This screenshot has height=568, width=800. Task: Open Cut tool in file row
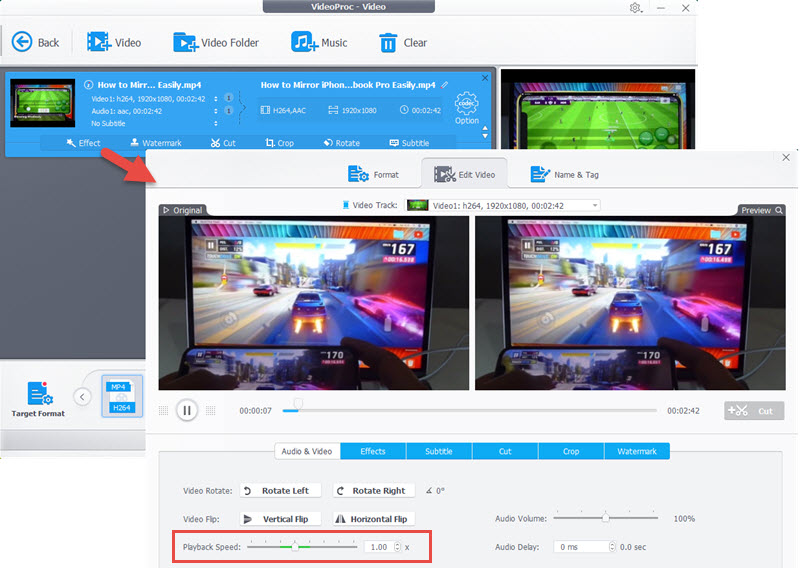click(223, 143)
